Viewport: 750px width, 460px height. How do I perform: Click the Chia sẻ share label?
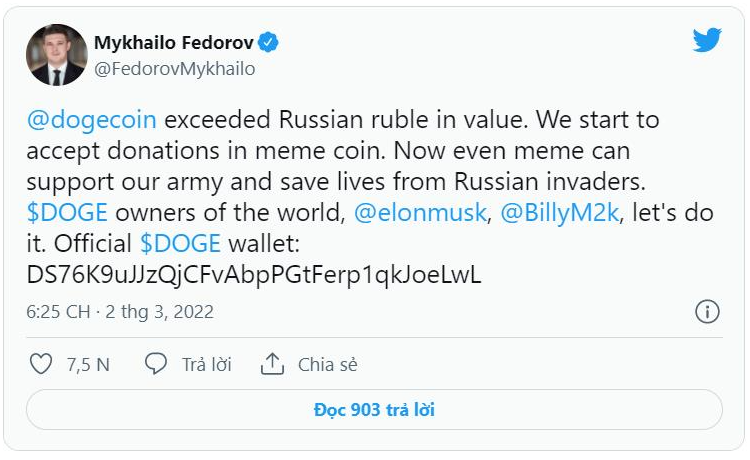[x=327, y=365]
